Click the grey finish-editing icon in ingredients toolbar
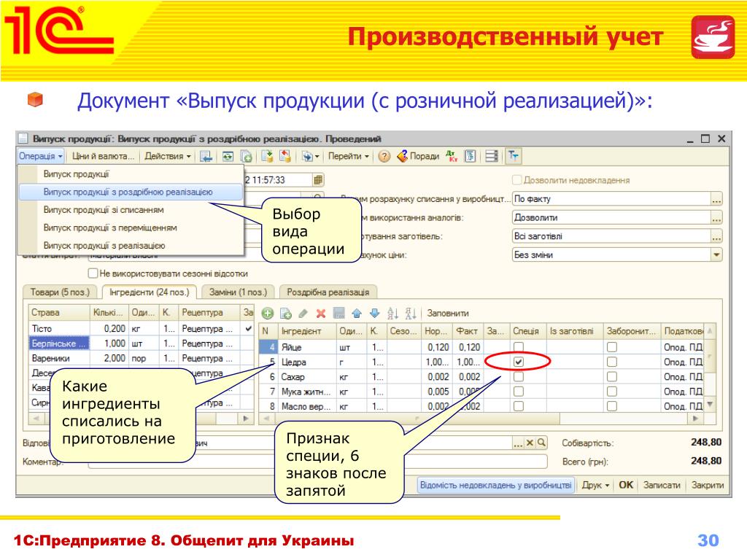 [338, 314]
